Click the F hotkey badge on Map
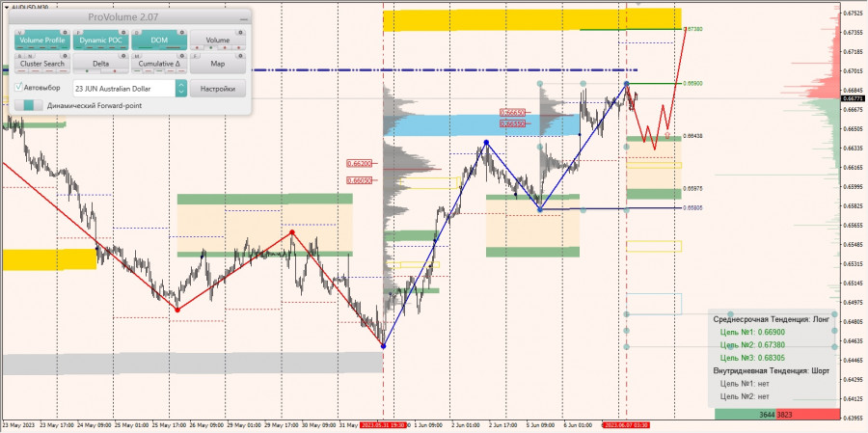The image size is (868, 433). point(196,56)
